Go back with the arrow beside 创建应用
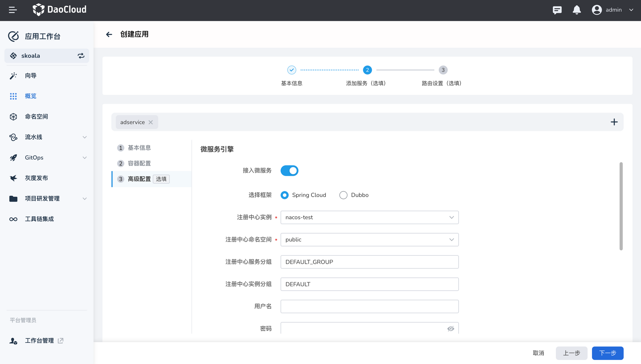Image resolution: width=641 pixels, height=364 pixels. click(x=109, y=34)
